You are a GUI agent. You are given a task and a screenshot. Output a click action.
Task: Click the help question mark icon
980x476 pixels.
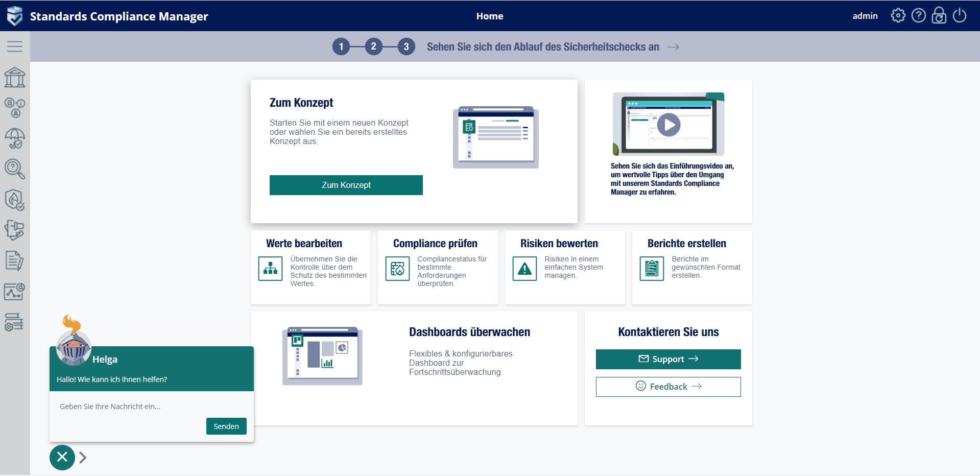click(919, 16)
